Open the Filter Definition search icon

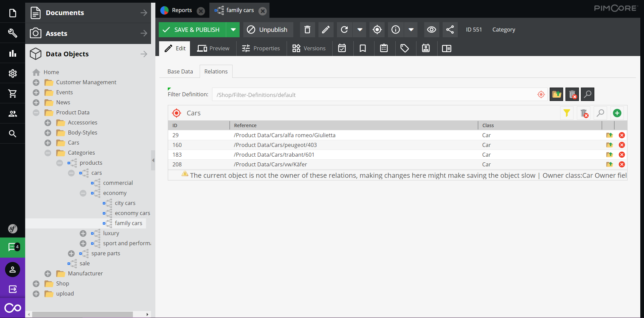point(588,94)
